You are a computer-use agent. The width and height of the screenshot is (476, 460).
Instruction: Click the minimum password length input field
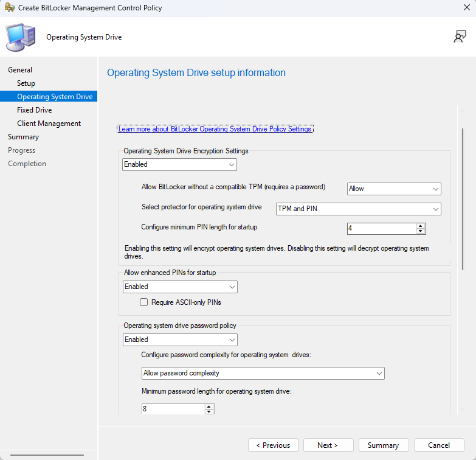(173, 409)
